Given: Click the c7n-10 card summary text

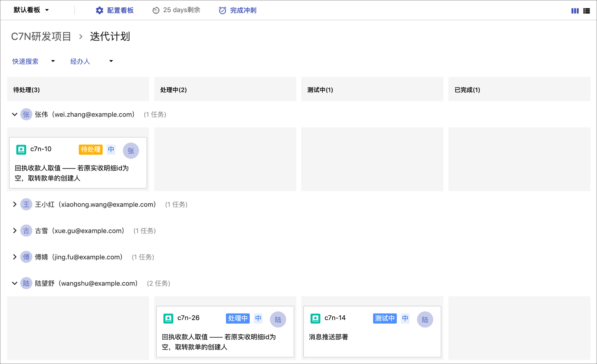Looking at the screenshot, I should point(72,173).
